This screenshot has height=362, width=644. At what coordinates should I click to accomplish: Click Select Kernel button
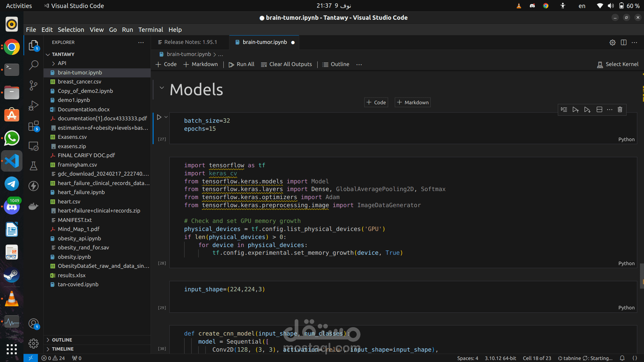[618, 64]
